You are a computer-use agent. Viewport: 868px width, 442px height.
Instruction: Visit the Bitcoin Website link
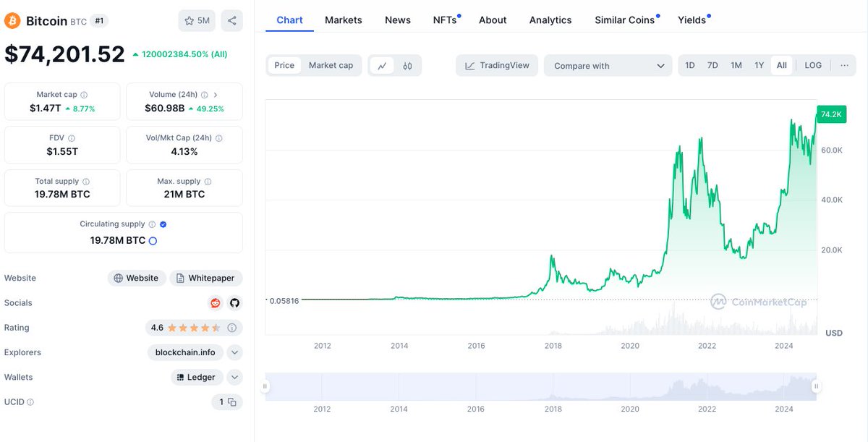[x=137, y=279]
